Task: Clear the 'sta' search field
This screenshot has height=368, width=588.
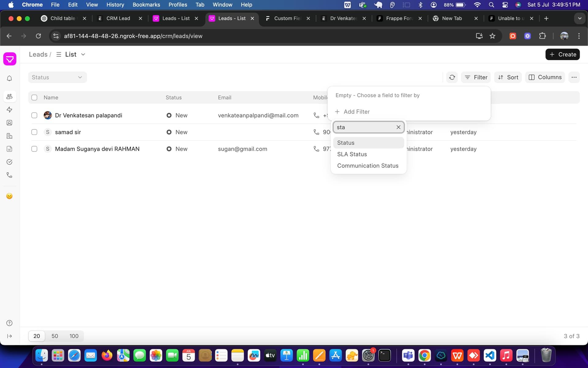Action: pos(398,127)
